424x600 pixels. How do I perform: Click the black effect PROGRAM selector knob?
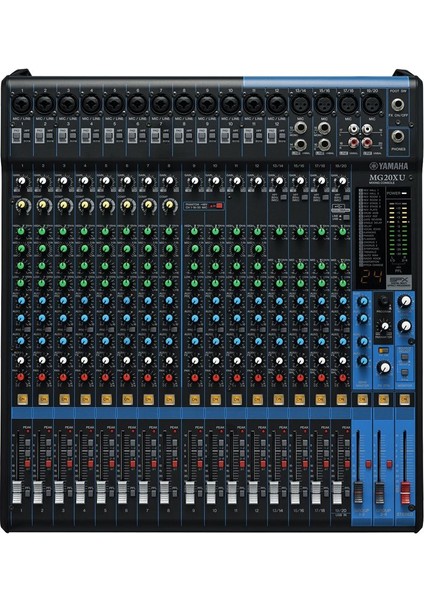[x=383, y=302]
